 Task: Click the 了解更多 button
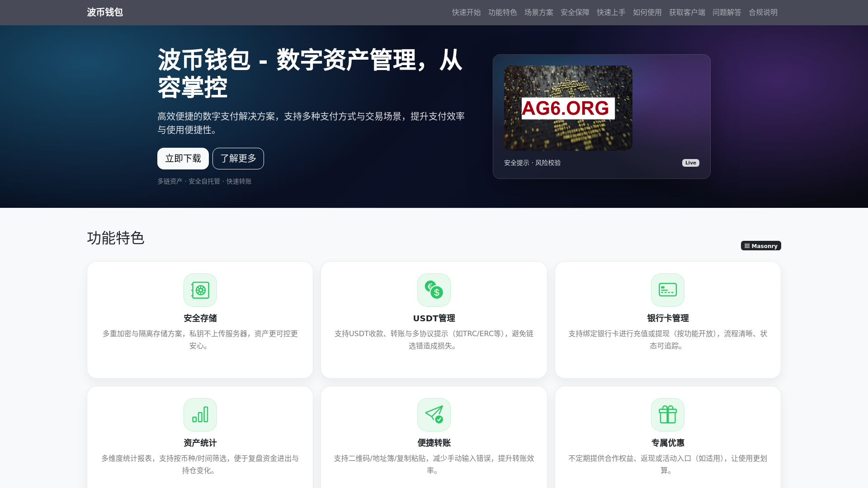click(x=238, y=159)
